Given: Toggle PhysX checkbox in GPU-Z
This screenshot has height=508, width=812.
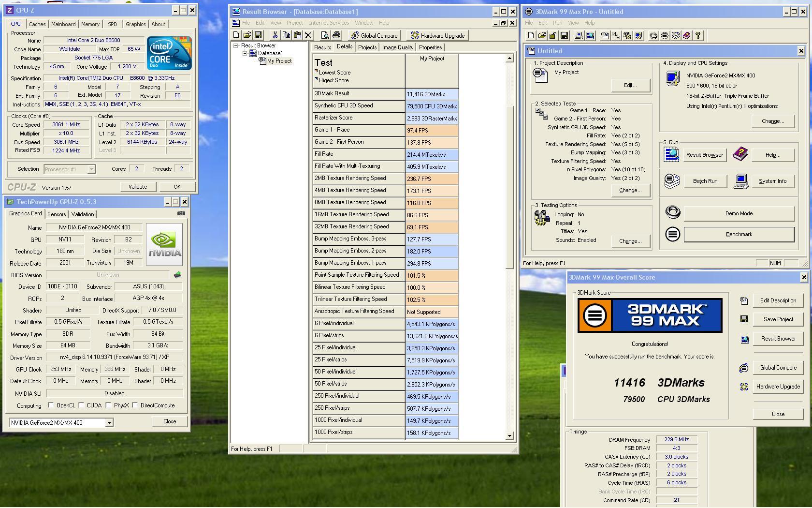Looking at the screenshot, I should click(109, 405).
